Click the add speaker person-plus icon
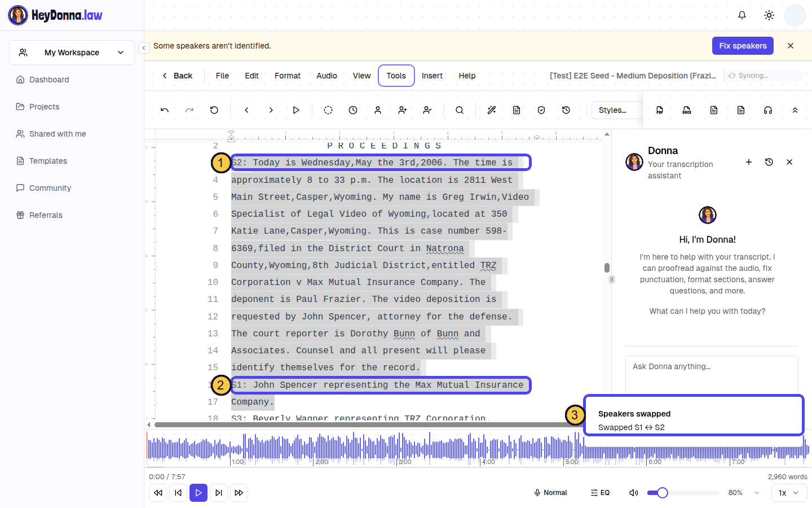This screenshot has height=508, width=812. 403,110
